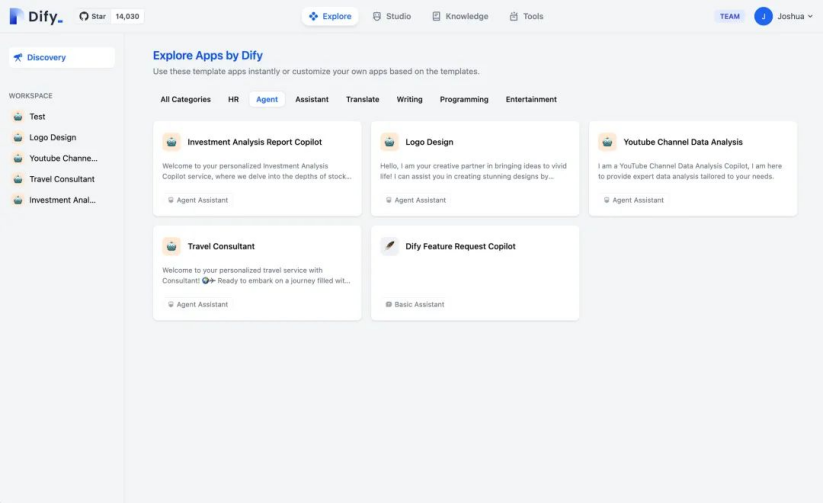Expand the Joshua account dropdown

796,16
